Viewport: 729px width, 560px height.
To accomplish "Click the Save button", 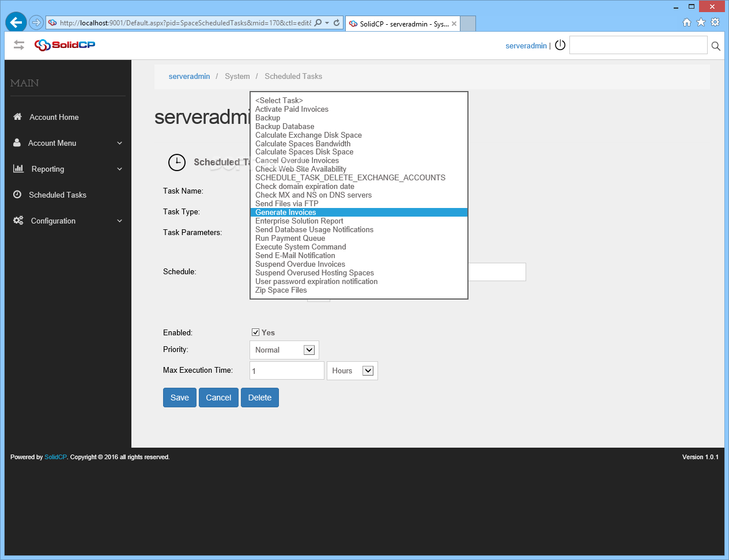I will click(180, 398).
